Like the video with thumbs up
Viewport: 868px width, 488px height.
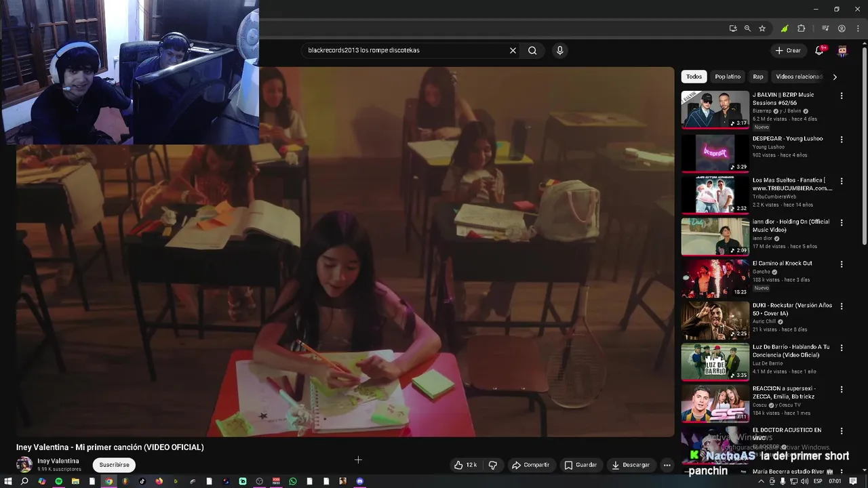click(466, 465)
